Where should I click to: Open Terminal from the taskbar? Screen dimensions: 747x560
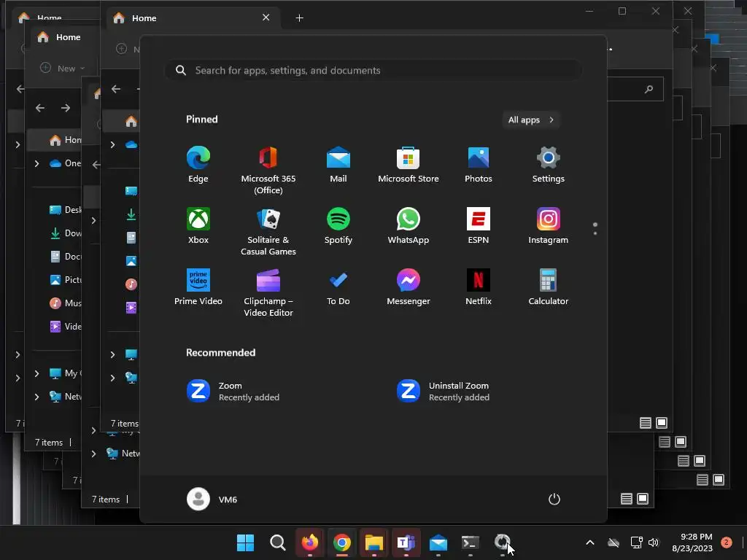[471, 542]
